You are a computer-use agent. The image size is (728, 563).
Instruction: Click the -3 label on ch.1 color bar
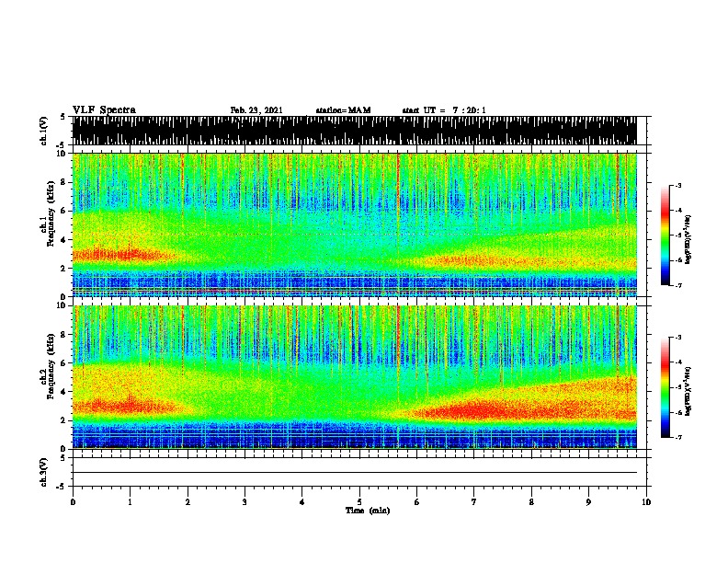pos(678,185)
